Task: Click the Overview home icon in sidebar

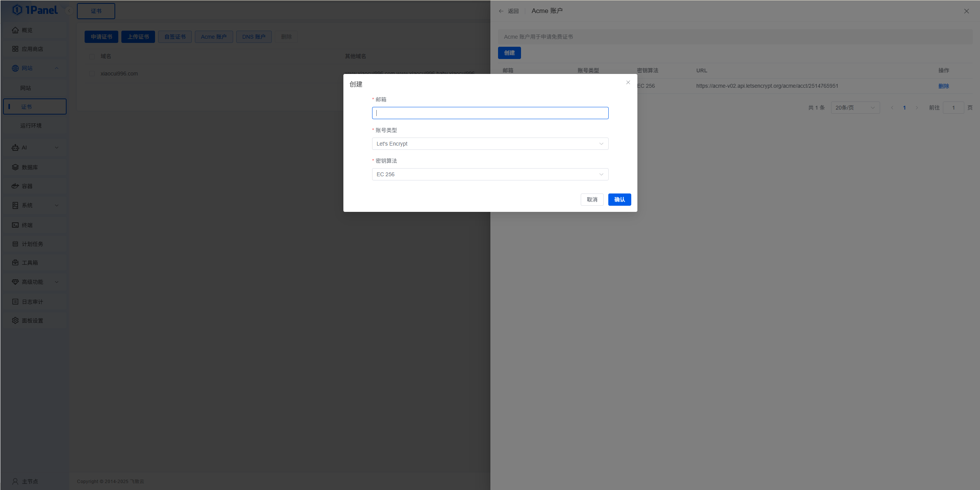Action: coord(15,30)
